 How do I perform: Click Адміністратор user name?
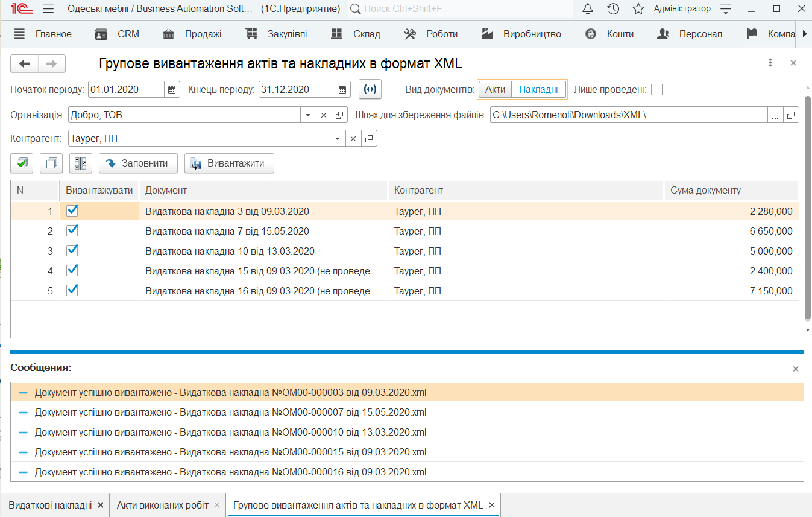pos(682,9)
